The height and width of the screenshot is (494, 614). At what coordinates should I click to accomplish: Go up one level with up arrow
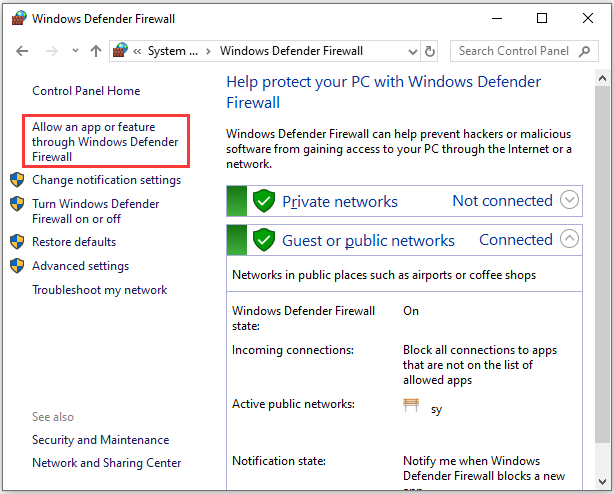click(96, 51)
